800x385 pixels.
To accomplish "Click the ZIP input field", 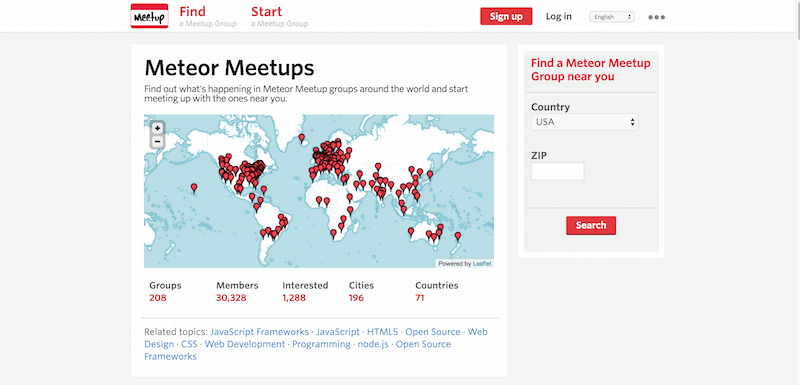I will [x=558, y=171].
